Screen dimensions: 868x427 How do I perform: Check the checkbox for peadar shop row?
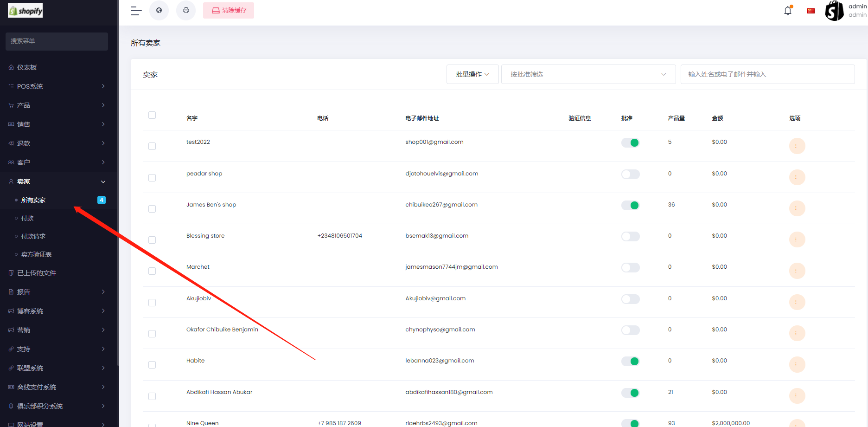[152, 178]
